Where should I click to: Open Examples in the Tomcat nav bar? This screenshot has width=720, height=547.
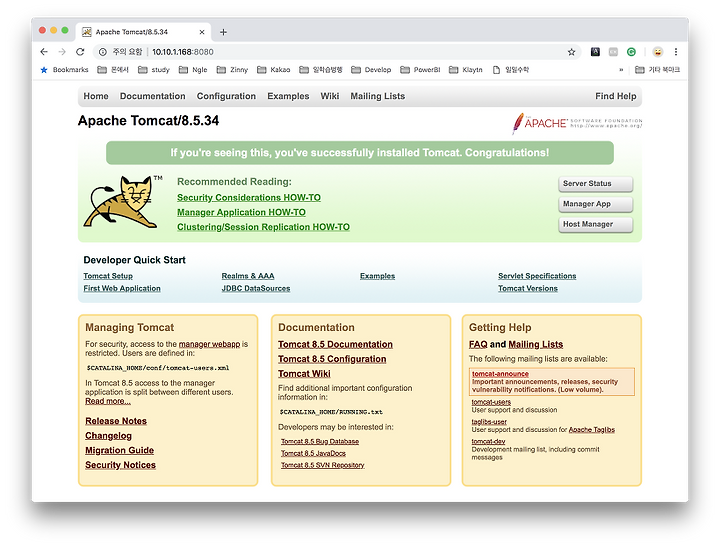click(x=288, y=96)
